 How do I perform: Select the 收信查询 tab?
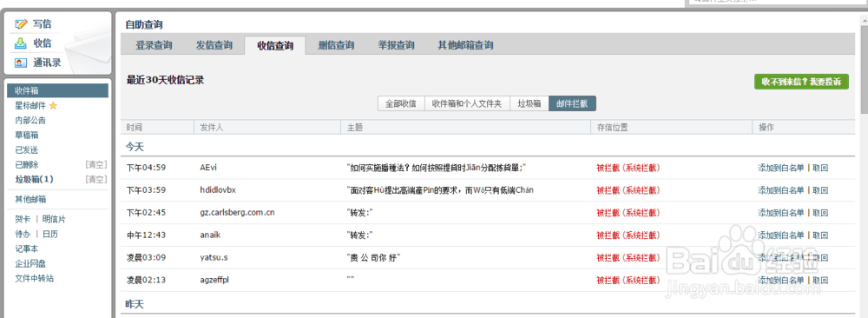tap(275, 45)
